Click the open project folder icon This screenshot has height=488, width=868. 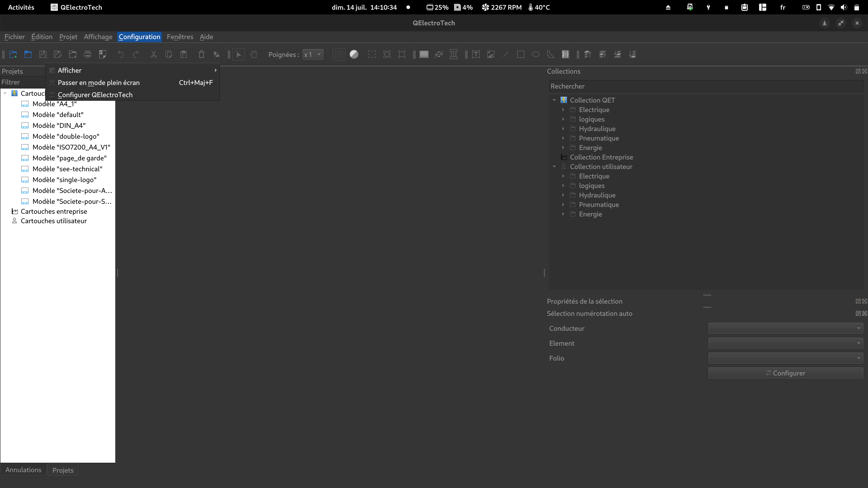coord(28,54)
